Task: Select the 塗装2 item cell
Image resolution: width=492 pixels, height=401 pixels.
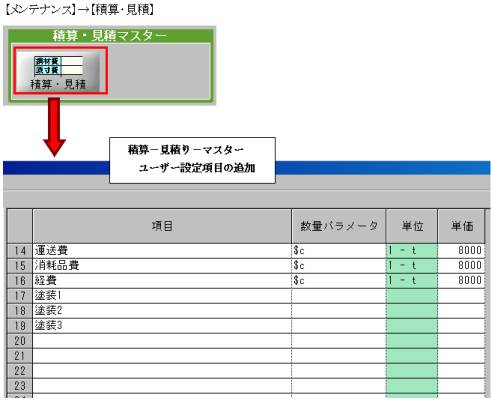Action: click(x=162, y=311)
